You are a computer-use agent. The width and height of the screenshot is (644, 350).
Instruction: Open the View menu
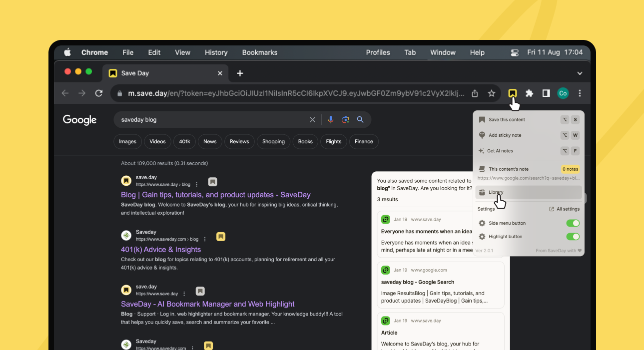pyautogui.click(x=182, y=52)
